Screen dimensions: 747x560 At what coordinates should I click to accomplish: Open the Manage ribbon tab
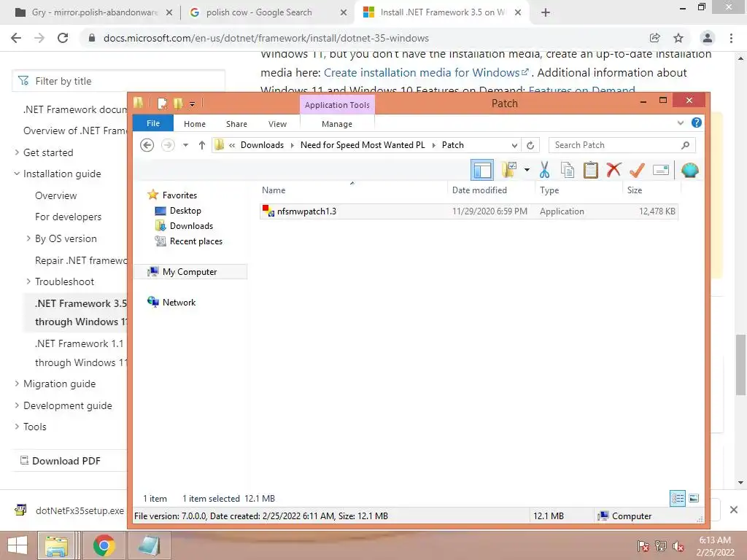[x=337, y=124]
